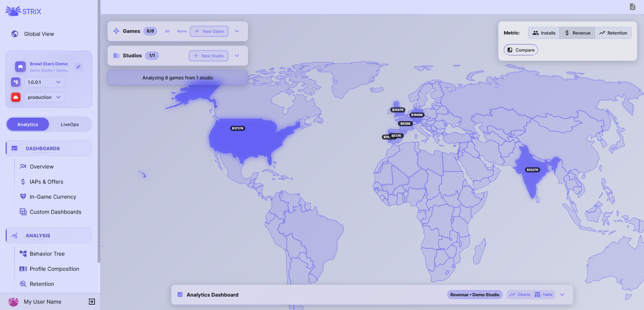Image resolution: width=644 pixels, height=310 pixels.
Task: Switch to Table view
Action: (544, 295)
